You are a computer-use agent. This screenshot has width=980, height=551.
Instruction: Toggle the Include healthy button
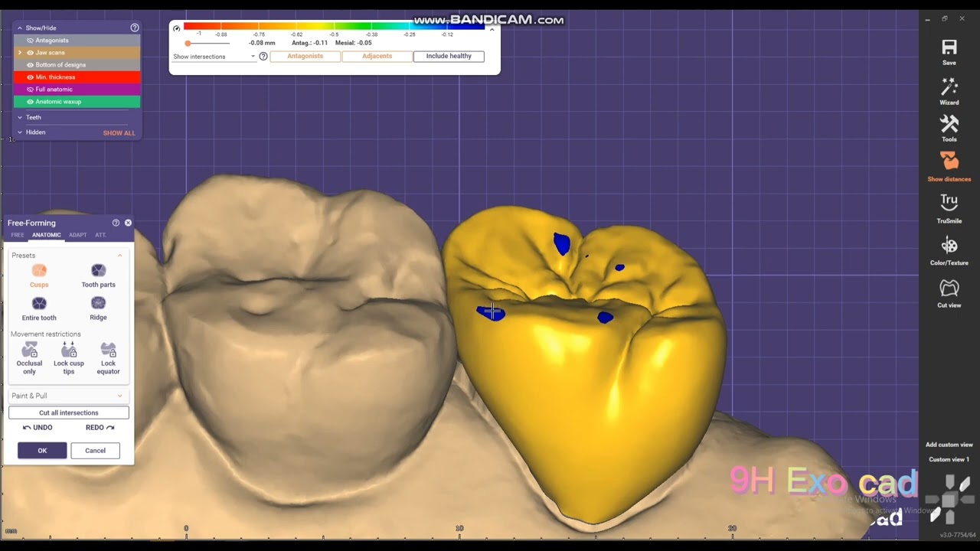pos(449,56)
